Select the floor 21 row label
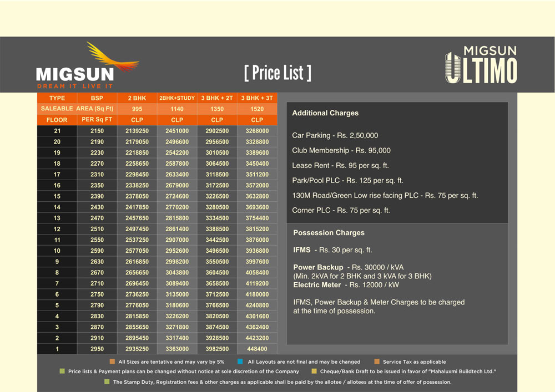This screenshot has height=392, width=555. pyautogui.click(x=57, y=131)
